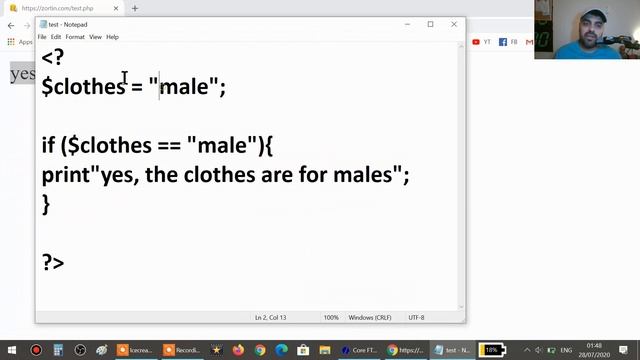Click the '?>' closing PHP tag line
This screenshot has height=360, width=640.
click(x=53, y=262)
